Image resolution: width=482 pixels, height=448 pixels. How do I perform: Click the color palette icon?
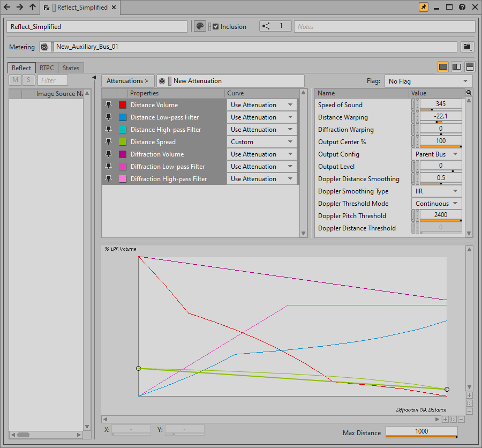pos(200,26)
